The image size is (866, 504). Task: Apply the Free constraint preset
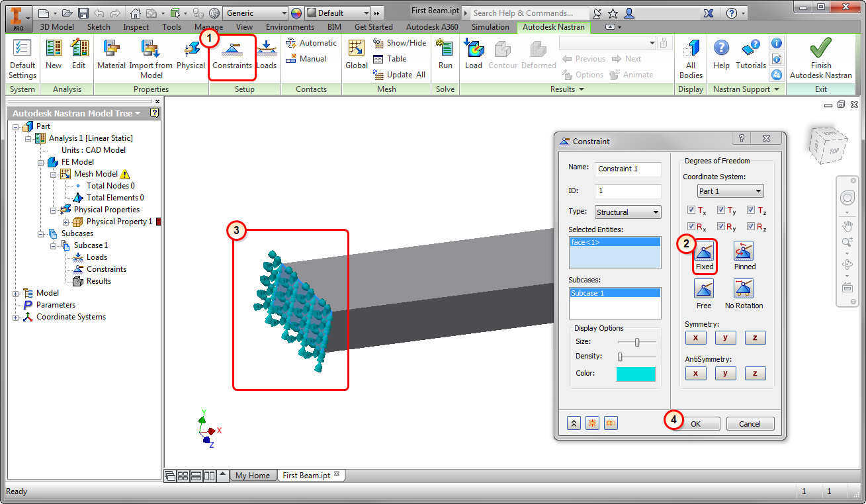click(x=704, y=295)
